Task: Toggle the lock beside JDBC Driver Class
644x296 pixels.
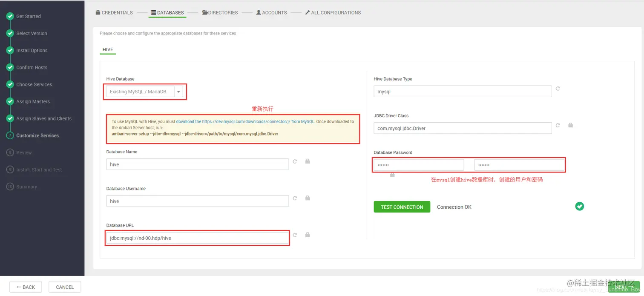Action: tap(570, 125)
